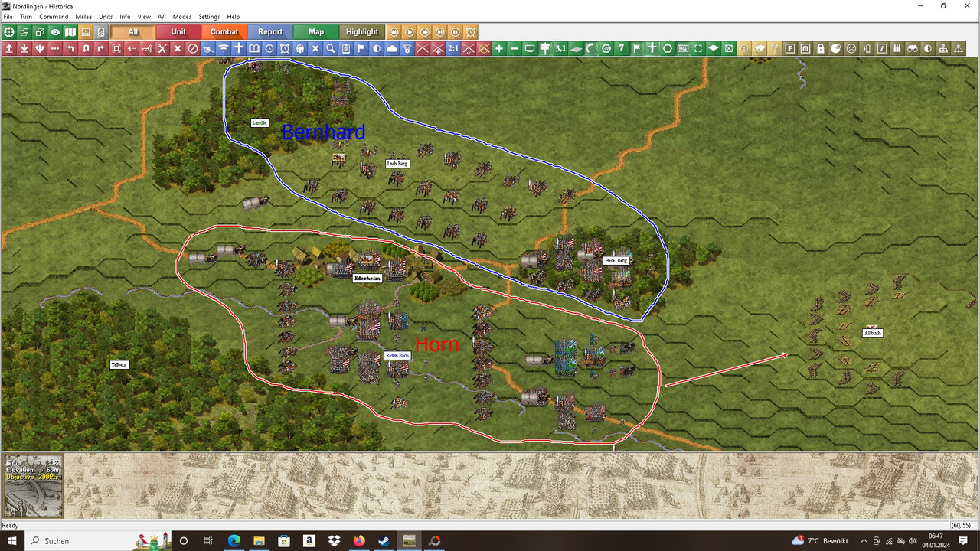Click the pause button in orange playback controls
The width and height of the screenshot is (980, 551).
coord(455,32)
